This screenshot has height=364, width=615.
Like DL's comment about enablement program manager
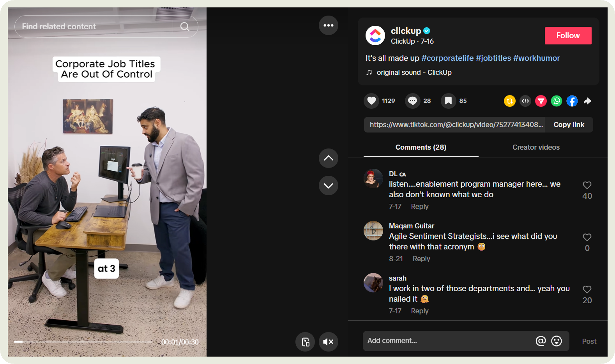click(587, 186)
